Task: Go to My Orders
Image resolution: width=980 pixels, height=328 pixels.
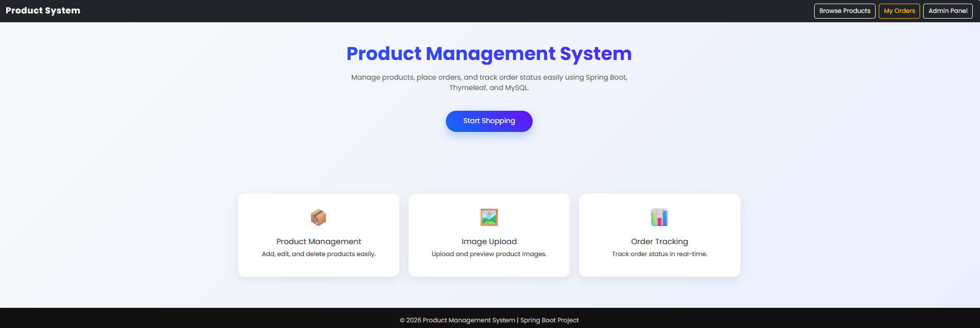Action: [899, 11]
